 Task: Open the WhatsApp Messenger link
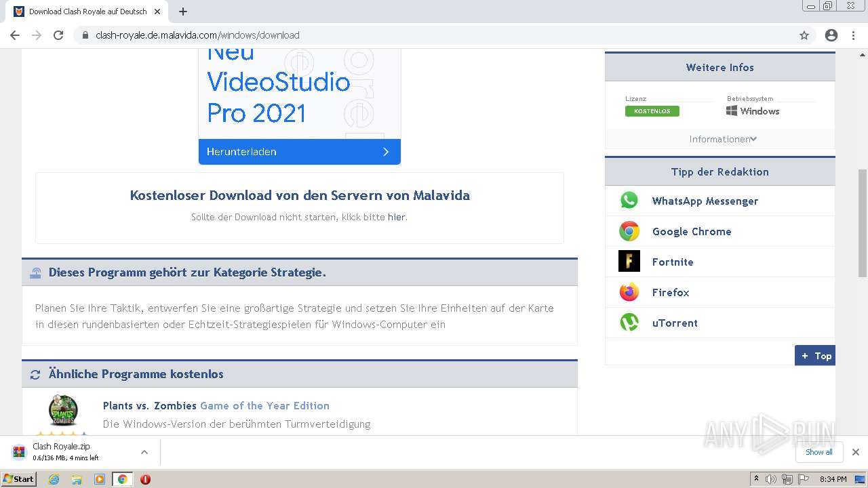(x=705, y=201)
